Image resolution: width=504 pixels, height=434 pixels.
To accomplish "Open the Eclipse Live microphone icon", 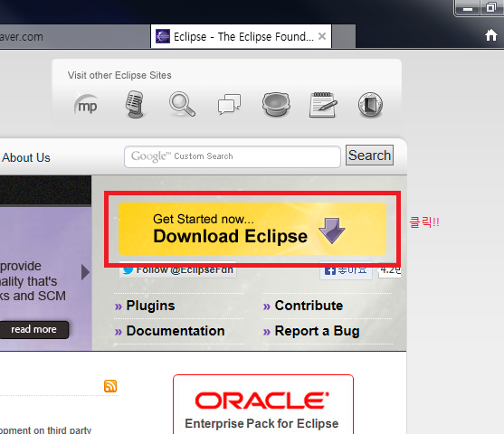I will (135, 104).
